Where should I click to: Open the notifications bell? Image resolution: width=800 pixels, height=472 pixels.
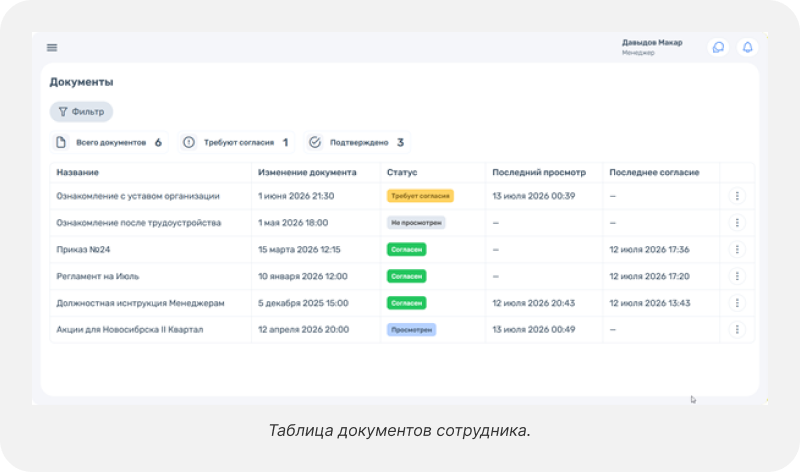tap(747, 47)
